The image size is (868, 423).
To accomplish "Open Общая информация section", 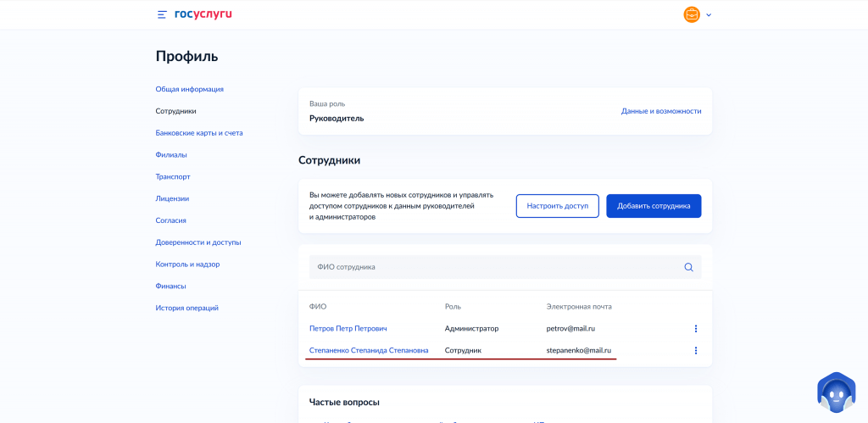I will coord(189,89).
